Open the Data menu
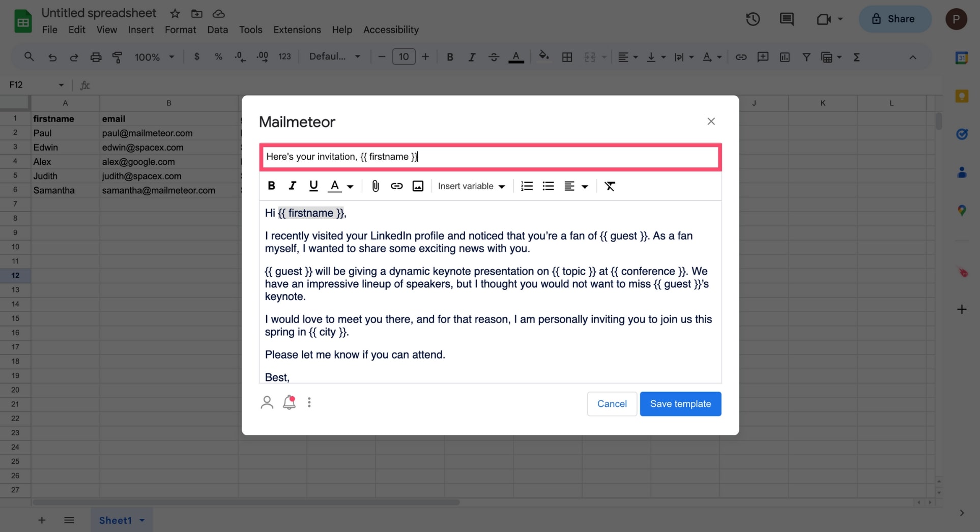The width and height of the screenshot is (980, 532). [217, 29]
